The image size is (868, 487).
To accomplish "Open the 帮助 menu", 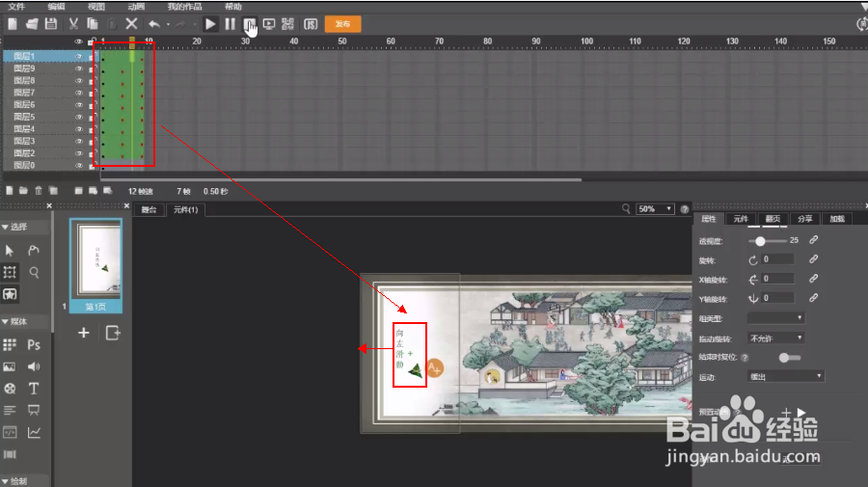I will tap(233, 7).
